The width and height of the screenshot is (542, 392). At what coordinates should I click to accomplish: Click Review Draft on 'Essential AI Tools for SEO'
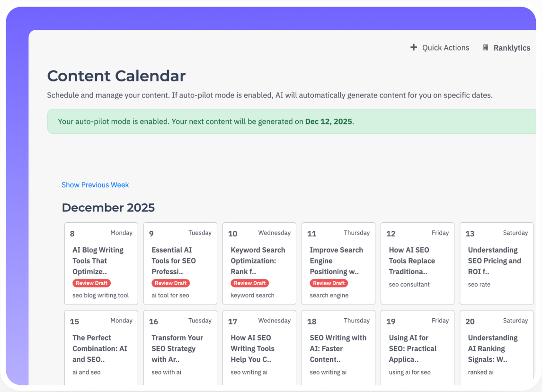tap(170, 283)
